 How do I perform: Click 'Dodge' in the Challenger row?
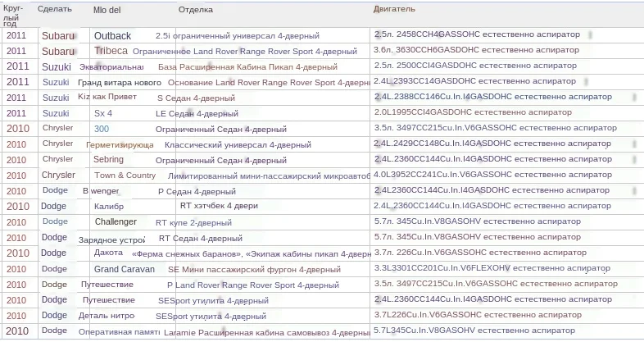[55, 221]
